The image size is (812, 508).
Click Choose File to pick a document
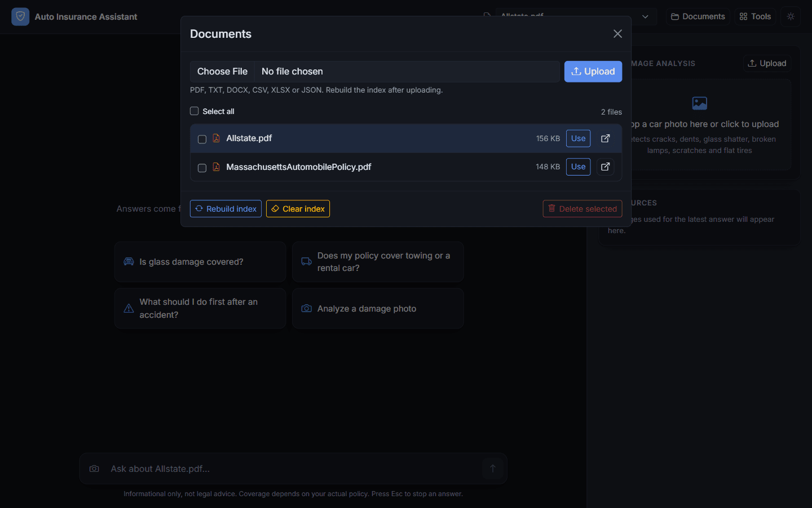222,72
